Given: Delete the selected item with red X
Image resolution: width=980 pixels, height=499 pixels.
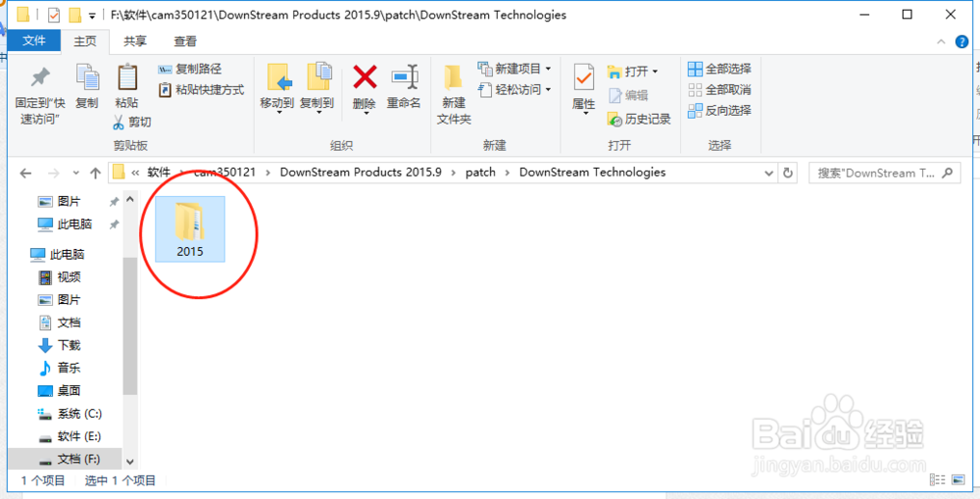Looking at the screenshot, I should (365, 89).
